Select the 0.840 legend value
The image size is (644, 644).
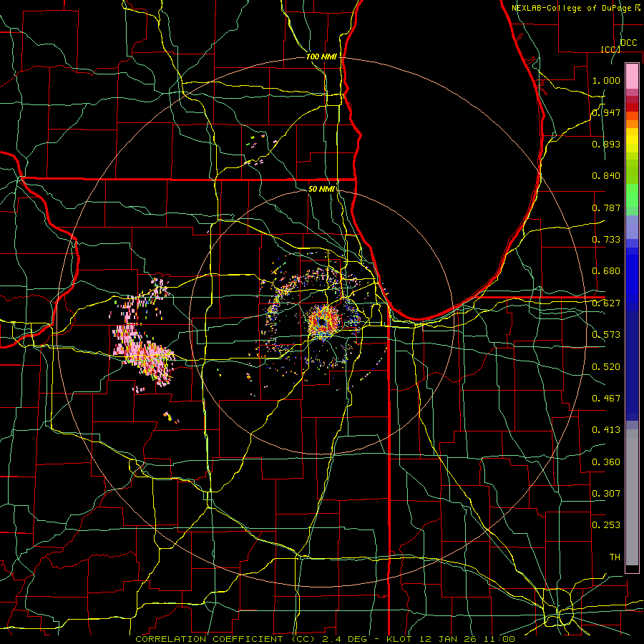(x=606, y=176)
